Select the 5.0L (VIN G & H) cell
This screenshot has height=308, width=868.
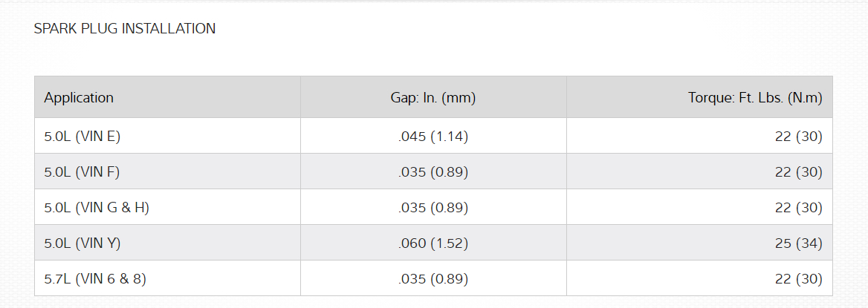tap(97, 208)
